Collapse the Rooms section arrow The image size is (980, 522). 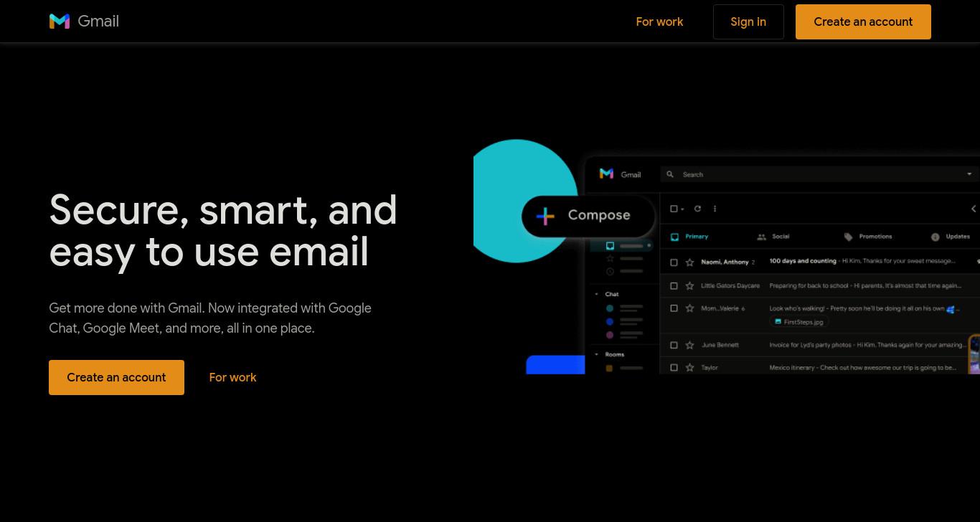point(596,354)
